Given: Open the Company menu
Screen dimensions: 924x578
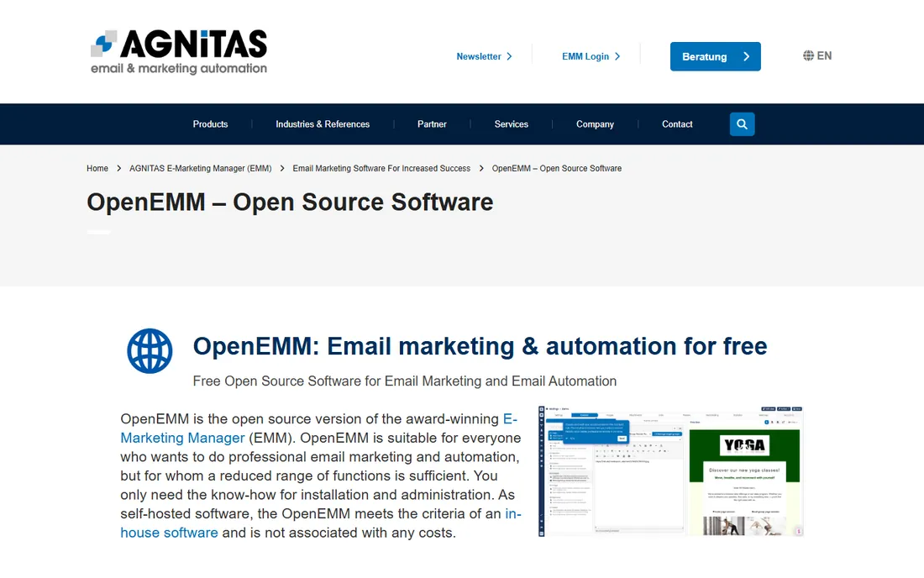Looking at the screenshot, I should click(x=595, y=124).
